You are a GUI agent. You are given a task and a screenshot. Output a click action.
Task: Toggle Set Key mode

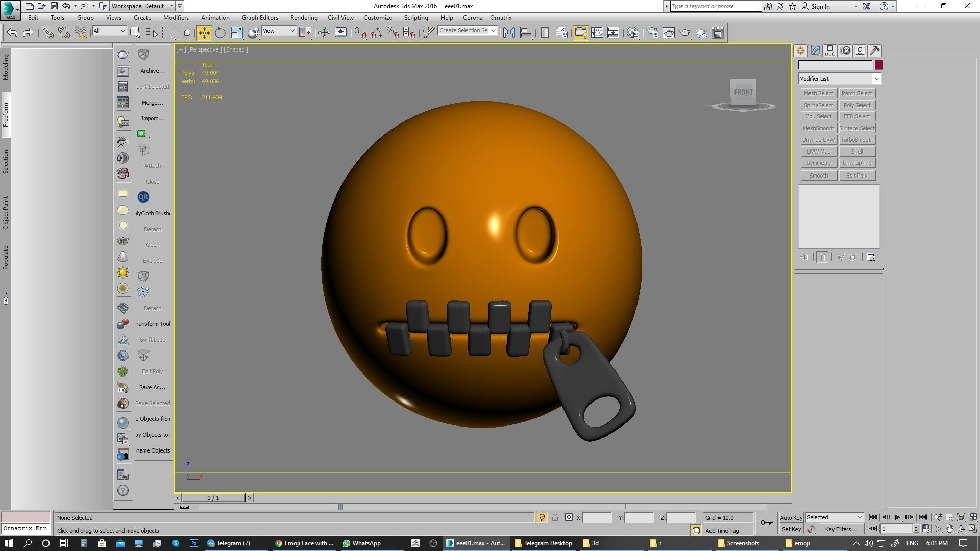tap(791, 529)
